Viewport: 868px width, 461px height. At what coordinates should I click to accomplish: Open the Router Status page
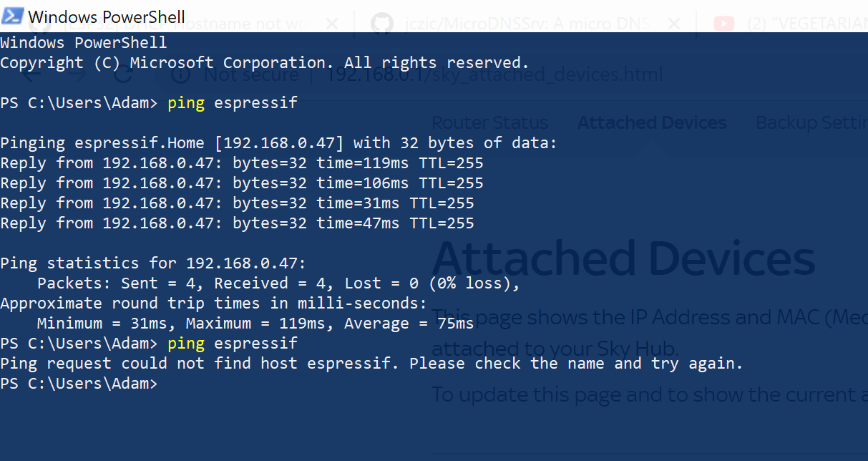point(489,122)
